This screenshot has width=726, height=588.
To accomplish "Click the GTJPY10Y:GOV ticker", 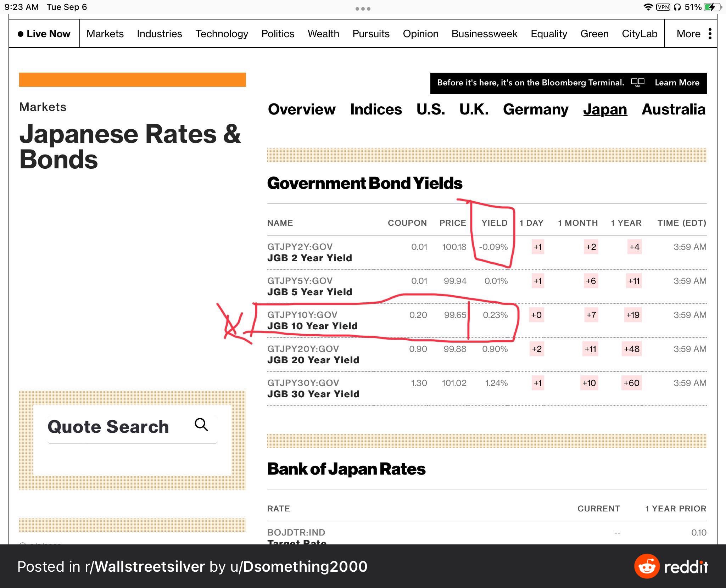I will pos(302,315).
